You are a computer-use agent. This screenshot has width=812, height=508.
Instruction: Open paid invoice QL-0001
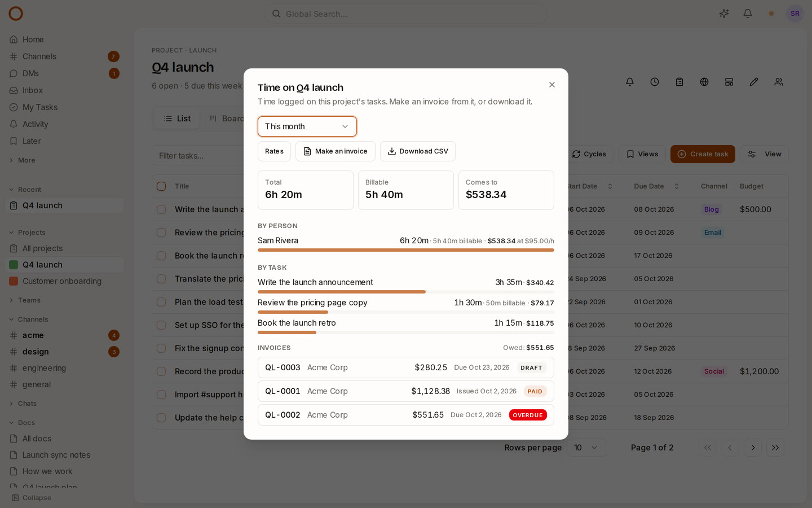pyautogui.click(x=406, y=391)
